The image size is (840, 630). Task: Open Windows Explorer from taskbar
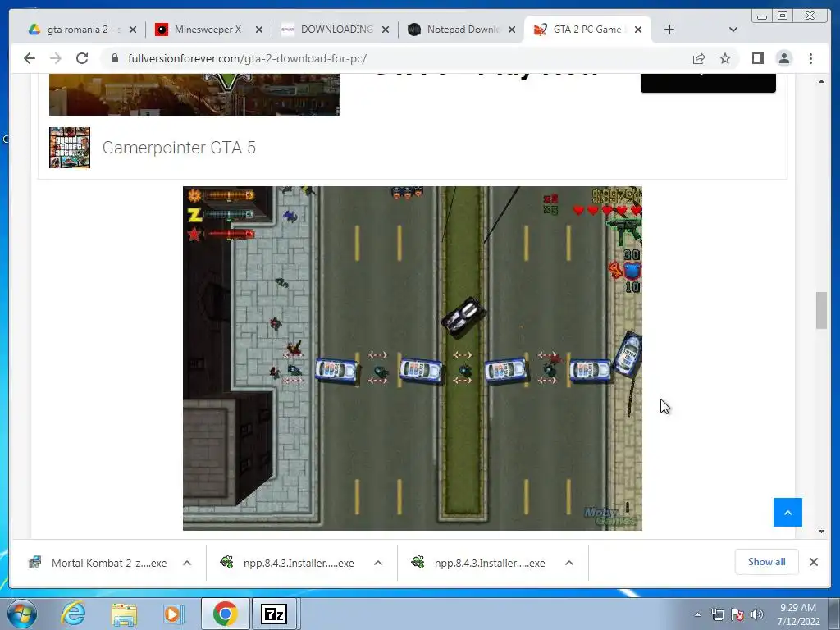(x=124, y=614)
